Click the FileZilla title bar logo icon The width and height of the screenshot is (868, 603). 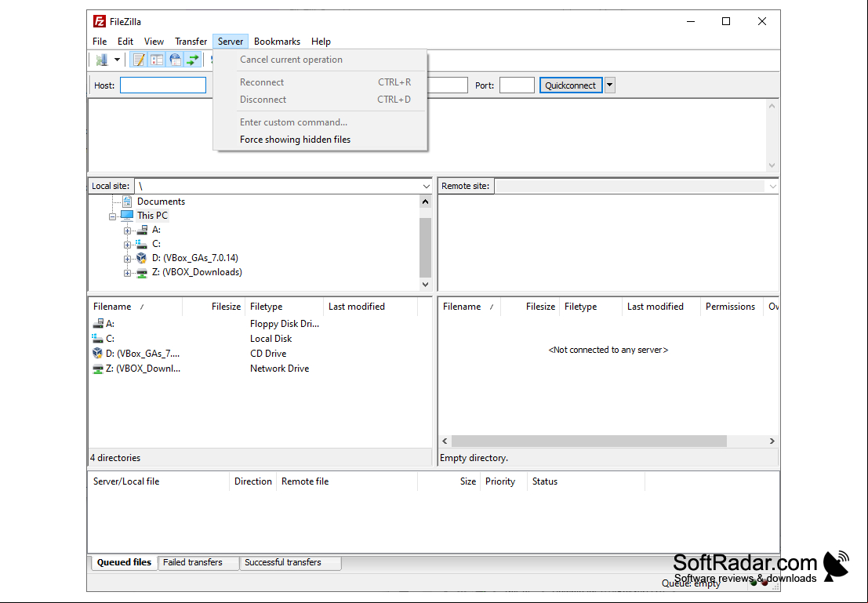tap(100, 22)
